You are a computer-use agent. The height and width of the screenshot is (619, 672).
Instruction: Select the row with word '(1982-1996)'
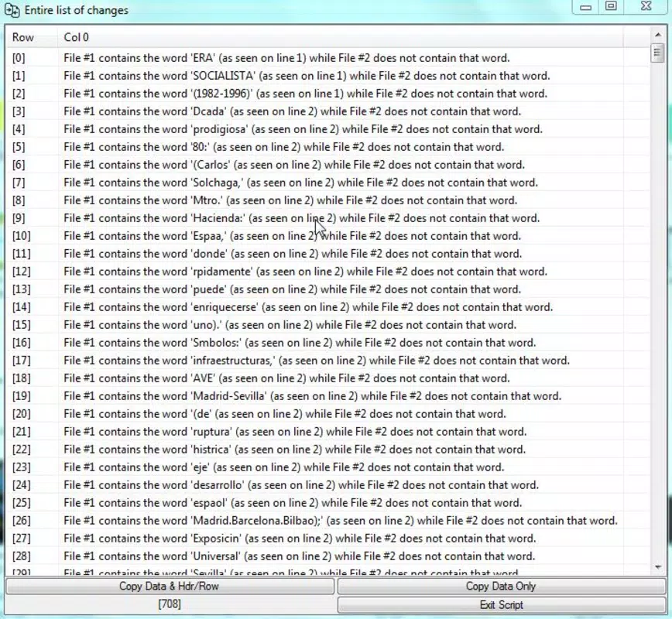pos(328,94)
